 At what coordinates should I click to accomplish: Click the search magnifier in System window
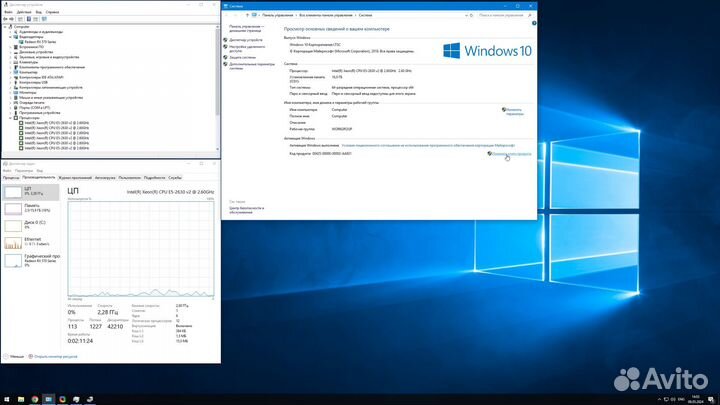(529, 15)
